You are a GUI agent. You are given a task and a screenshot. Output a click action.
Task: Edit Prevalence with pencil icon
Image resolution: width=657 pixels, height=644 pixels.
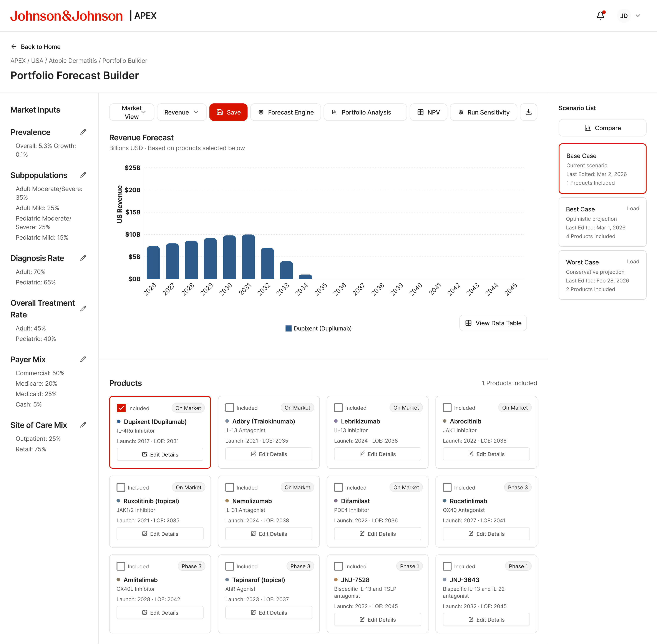click(83, 132)
